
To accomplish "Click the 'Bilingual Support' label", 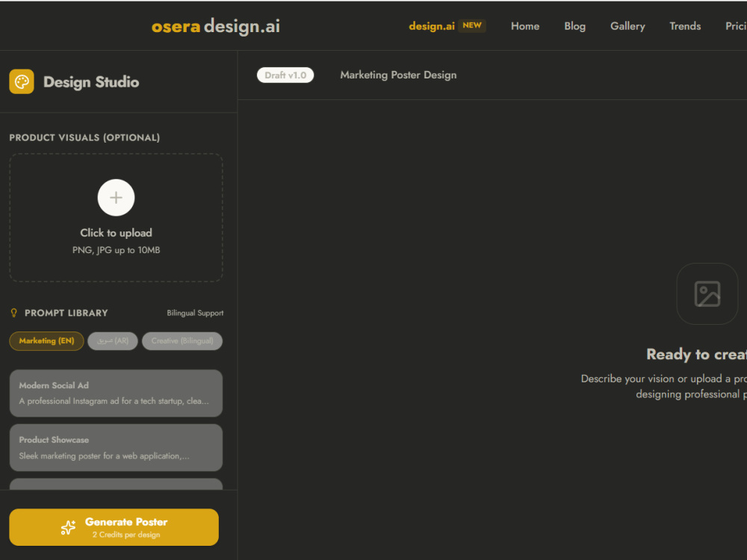I will (195, 313).
